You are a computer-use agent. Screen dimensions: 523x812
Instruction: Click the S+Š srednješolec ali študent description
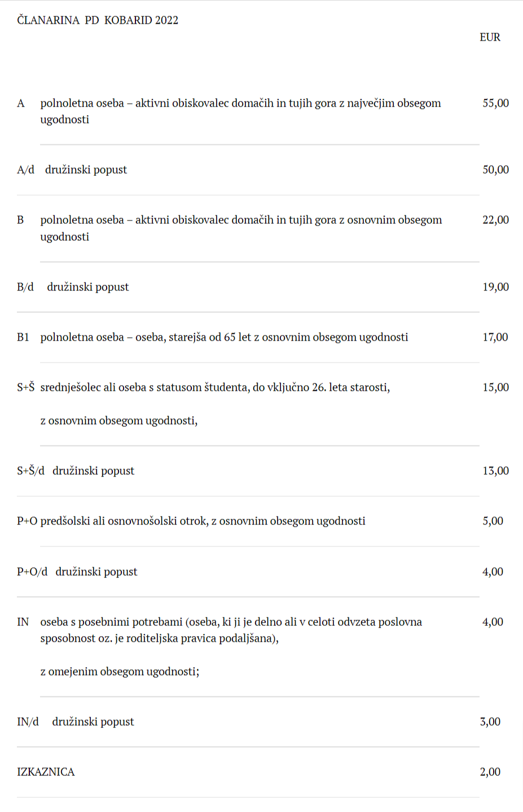pyautogui.click(x=215, y=387)
